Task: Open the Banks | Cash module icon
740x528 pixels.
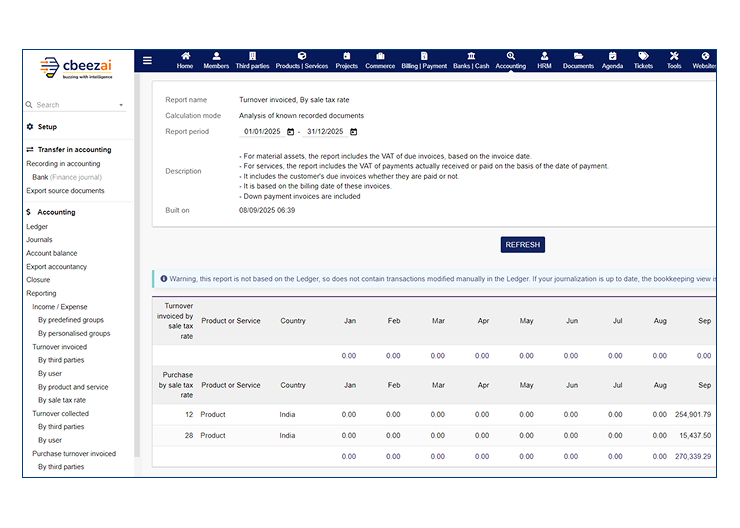Action: click(x=471, y=61)
